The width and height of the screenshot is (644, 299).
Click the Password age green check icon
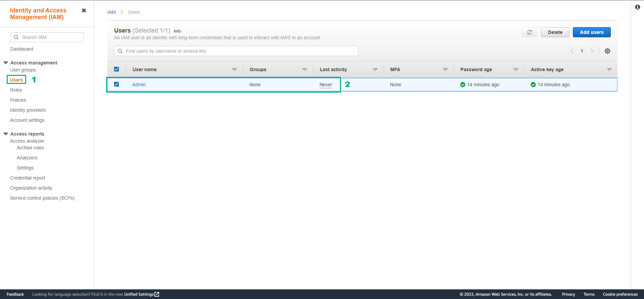coord(463,85)
